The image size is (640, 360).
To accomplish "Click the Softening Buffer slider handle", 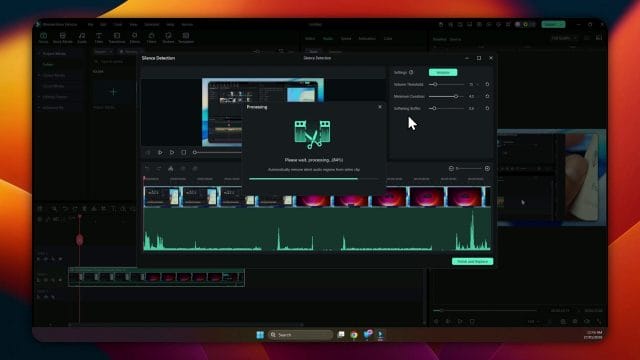I will (x=434, y=109).
